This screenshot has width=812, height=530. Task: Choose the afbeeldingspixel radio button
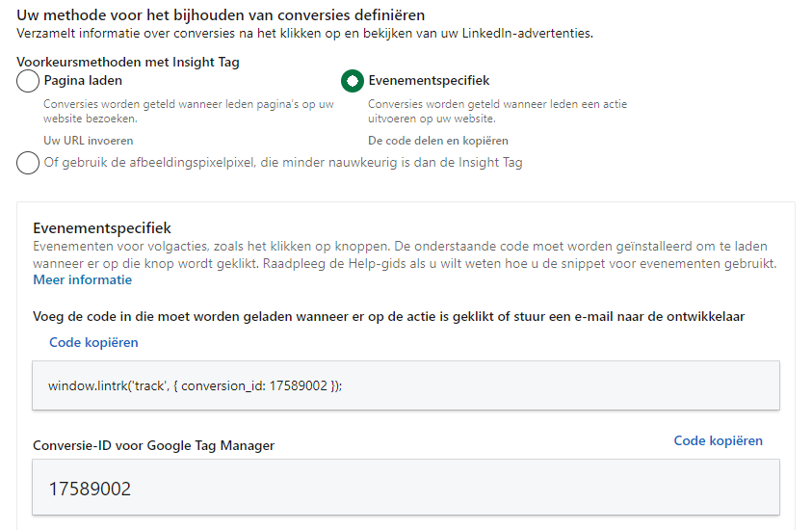[28, 163]
